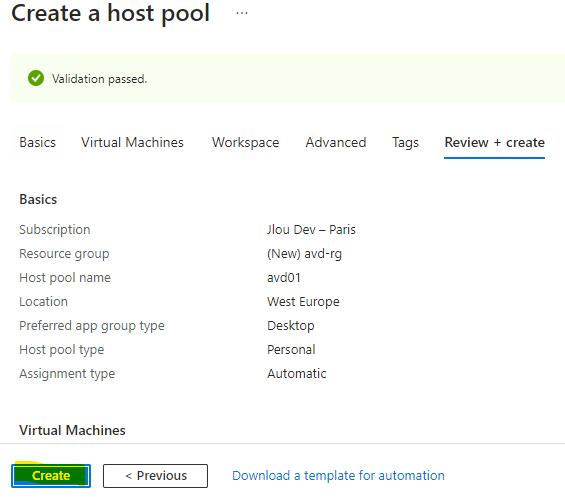This screenshot has width=565, height=500.
Task: Click the Virtual Machines section heading
Action: click(x=72, y=430)
